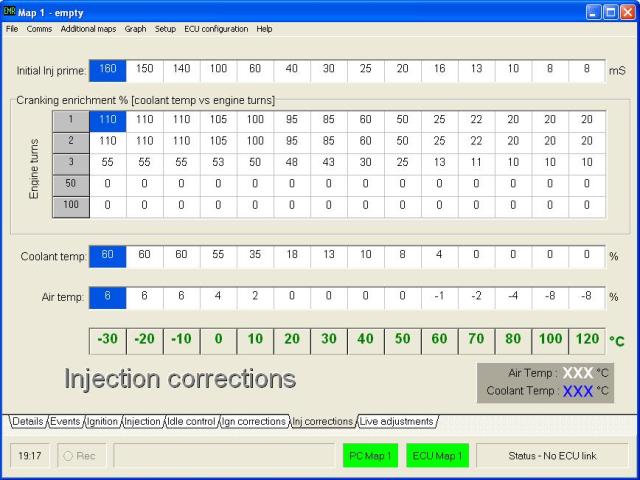Select the Coolant temp cell showing 55
Viewport: 640px width, 480px height.
218,256
